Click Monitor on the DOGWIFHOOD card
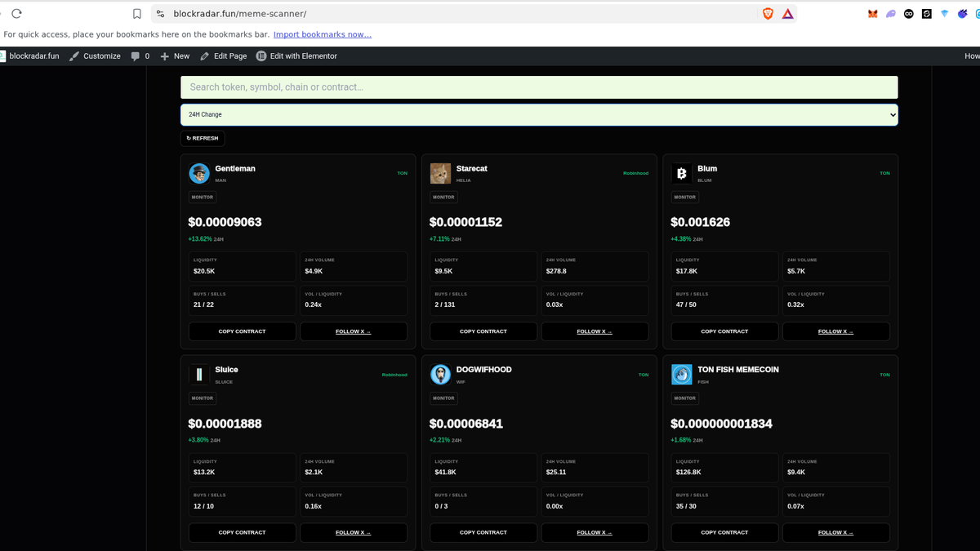 click(x=443, y=398)
